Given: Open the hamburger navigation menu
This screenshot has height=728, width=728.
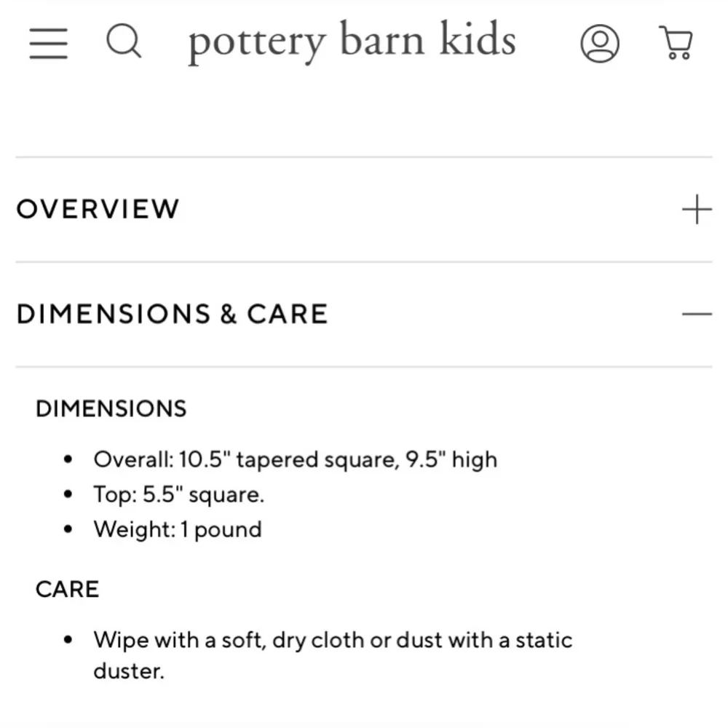Looking at the screenshot, I should pos(47,42).
